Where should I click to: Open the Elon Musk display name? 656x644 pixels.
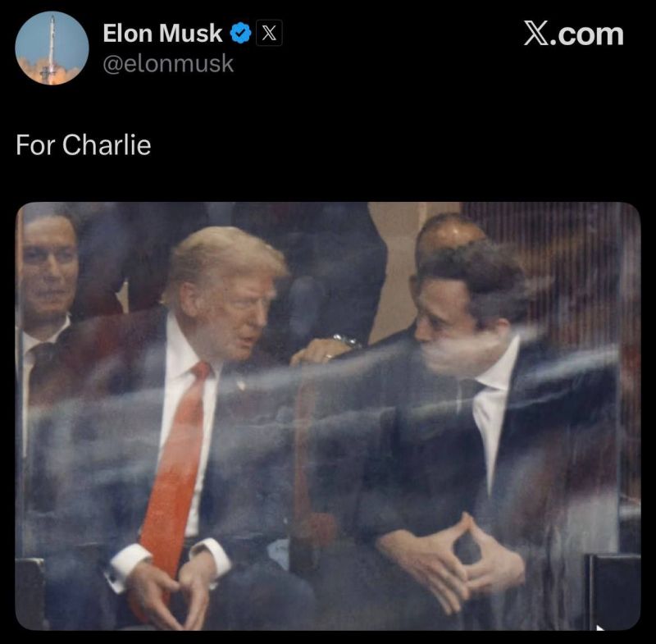[162, 33]
